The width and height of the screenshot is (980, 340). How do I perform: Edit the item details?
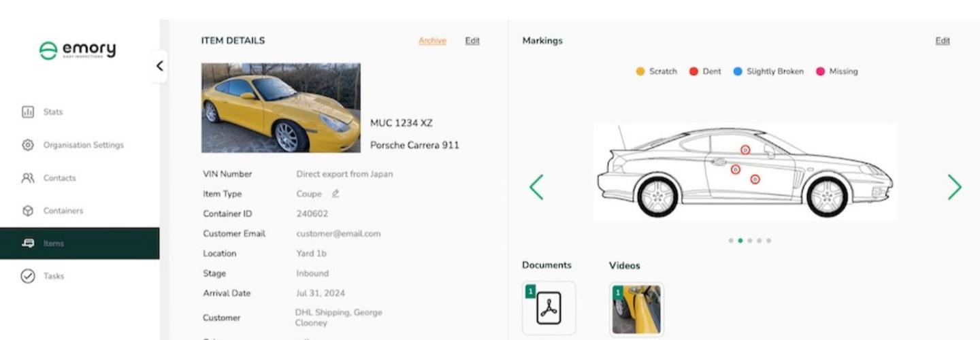tap(472, 41)
